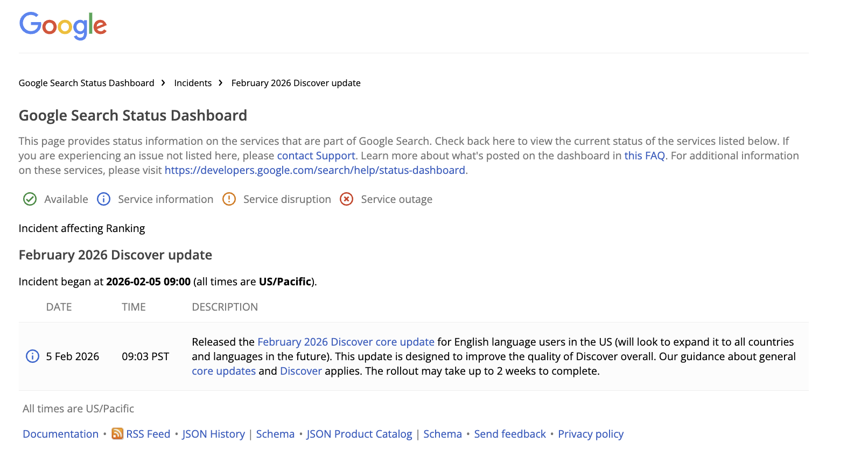The image size is (868, 463).
Task: Click the 5 Feb 2026 date cell
Action: (x=73, y=356)
